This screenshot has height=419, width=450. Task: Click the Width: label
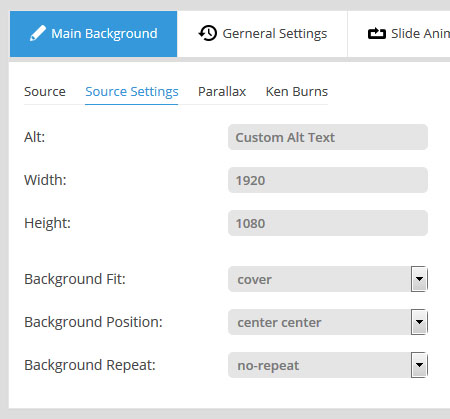(45, 180)
